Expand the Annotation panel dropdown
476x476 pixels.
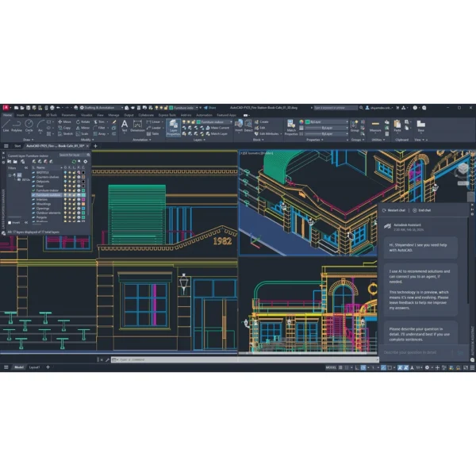(x=141, y=140)
